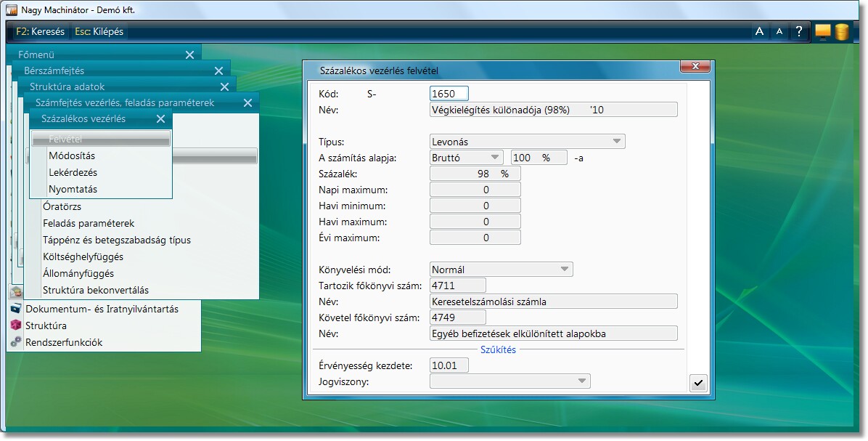Open help with the question mark icon
Image resolution: width=868 pixels, height=441 pixels.
point(798,31)
